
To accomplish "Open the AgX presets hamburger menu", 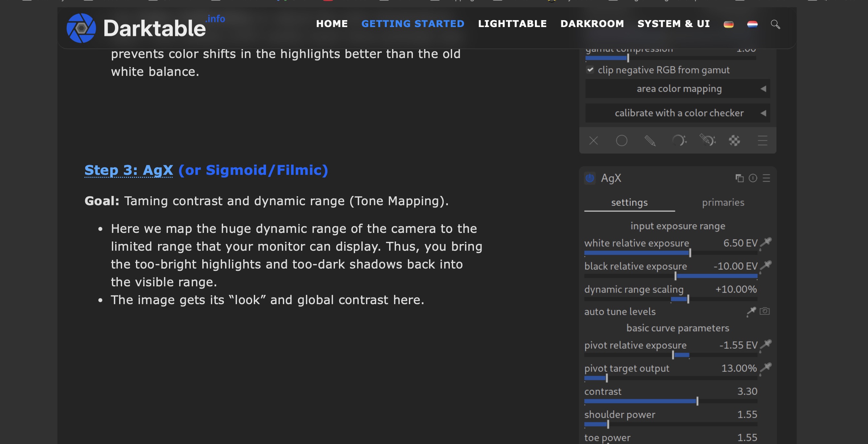I will click(766, 178).
